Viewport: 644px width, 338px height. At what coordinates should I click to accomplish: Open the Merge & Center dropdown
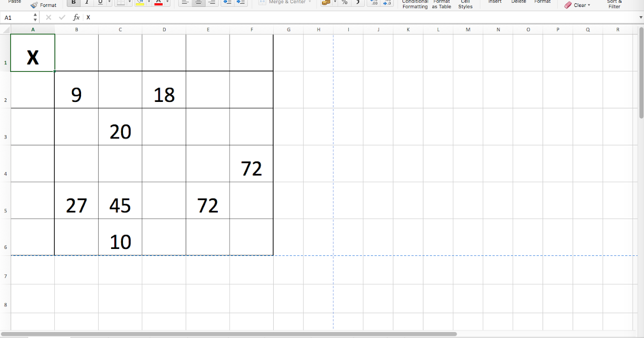click(310, 2)
